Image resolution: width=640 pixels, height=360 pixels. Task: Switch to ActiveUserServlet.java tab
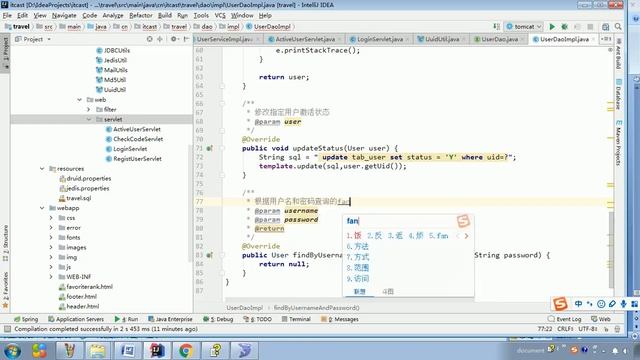pyautogui.click(x=305, y=39)
